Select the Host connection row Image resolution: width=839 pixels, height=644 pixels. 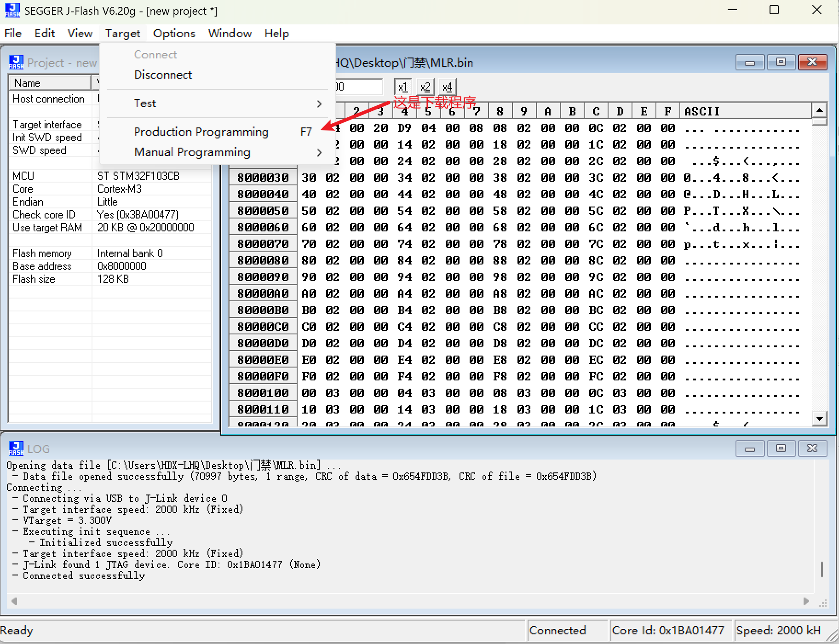(109, 99)
